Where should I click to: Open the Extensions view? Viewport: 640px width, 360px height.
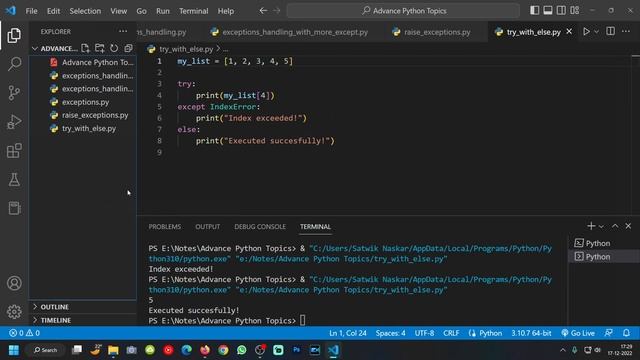coord(14,151)
